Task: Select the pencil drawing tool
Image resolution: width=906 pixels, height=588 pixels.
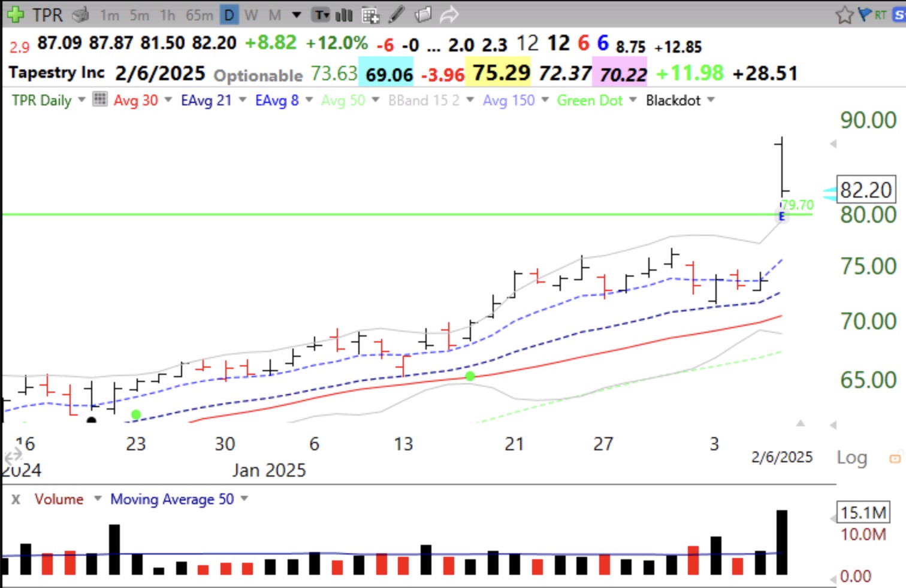Action: pos(397,14)
